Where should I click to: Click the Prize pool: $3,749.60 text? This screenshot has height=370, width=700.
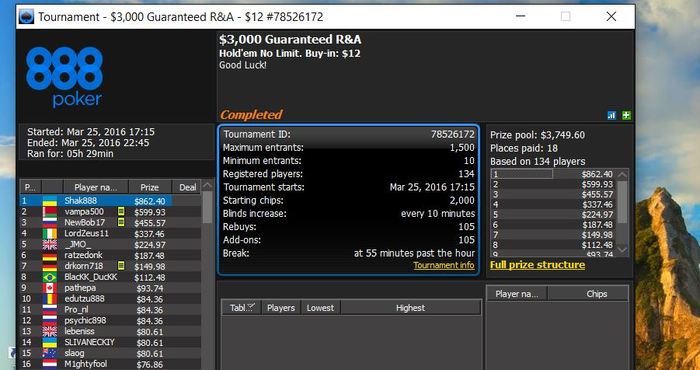click(x=538, y=135)
